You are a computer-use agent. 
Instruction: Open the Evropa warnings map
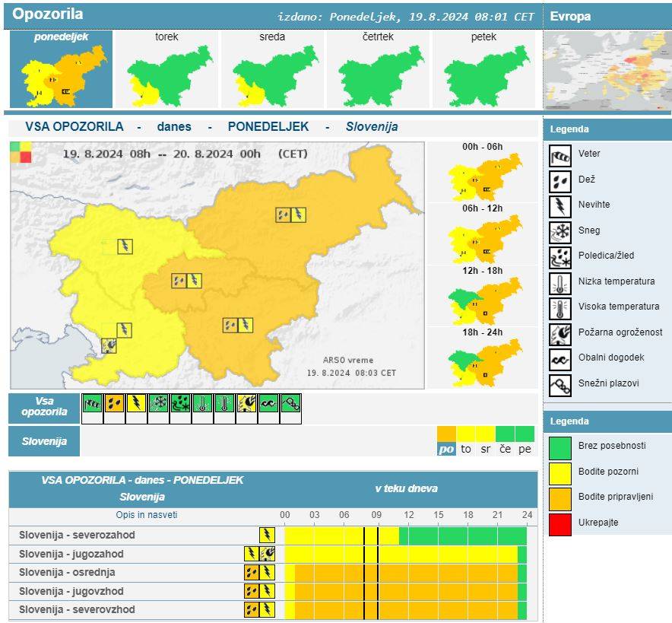[x=607, y=70]
